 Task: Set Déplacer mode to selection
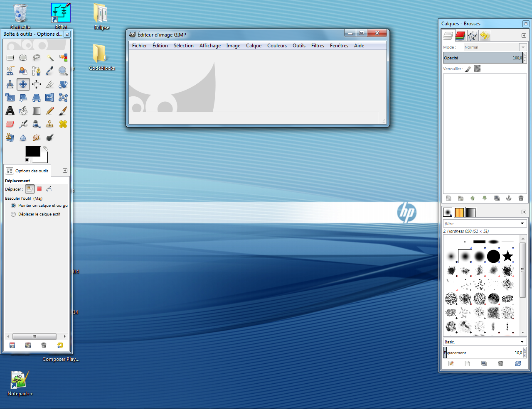[x=39, y=189]
